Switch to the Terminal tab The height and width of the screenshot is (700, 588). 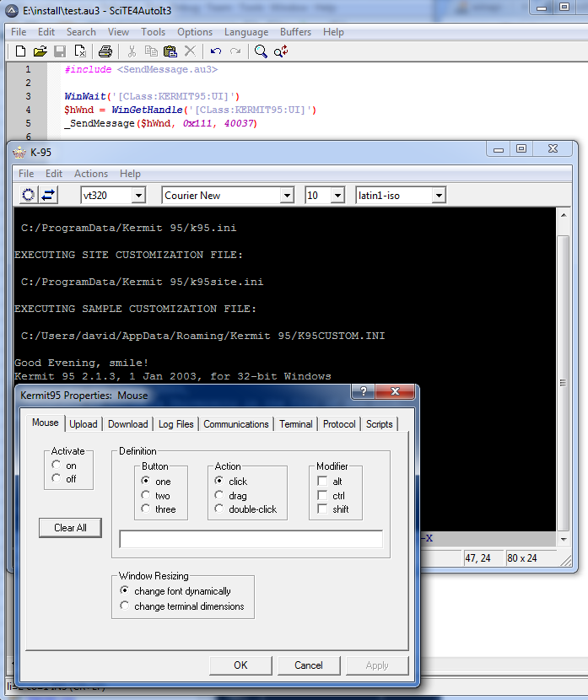click(x=296, y=424)
